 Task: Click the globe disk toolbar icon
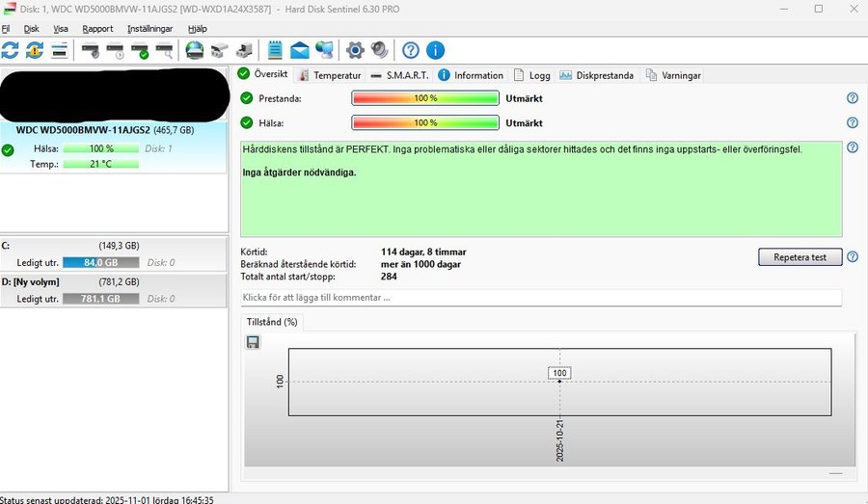click(x=194, y=50)
